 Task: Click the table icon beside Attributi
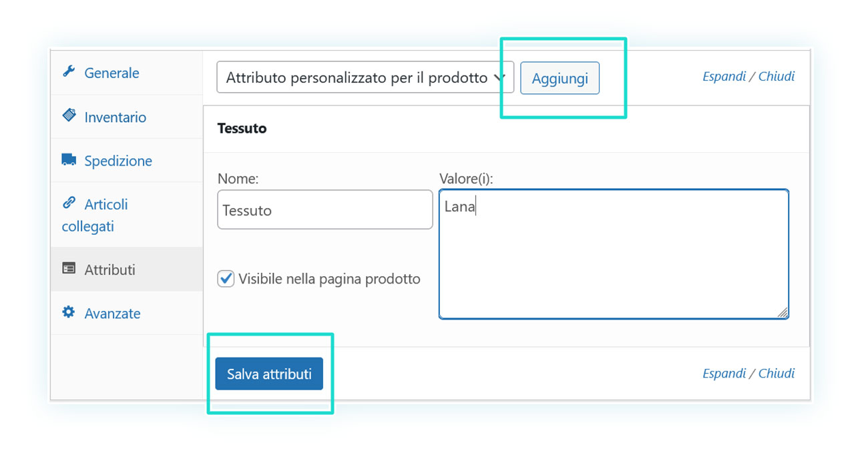69,268
